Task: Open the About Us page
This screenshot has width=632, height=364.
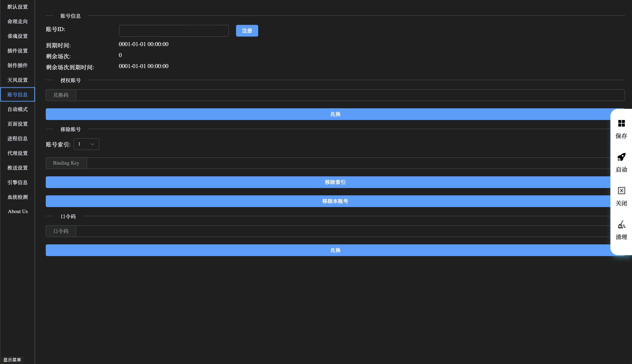Action: tap(18, 211)
